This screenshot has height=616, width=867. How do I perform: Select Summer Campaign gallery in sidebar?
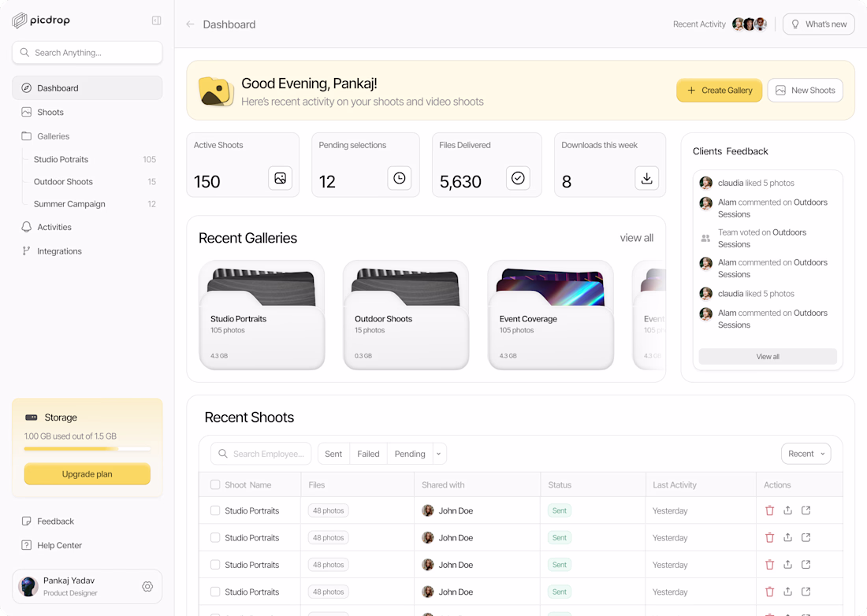coord(94,204)
